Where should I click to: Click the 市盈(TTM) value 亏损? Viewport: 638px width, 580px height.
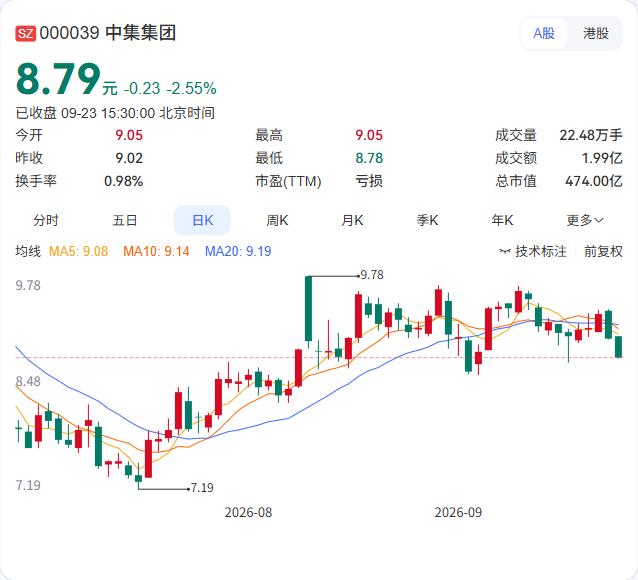(369, 181)
